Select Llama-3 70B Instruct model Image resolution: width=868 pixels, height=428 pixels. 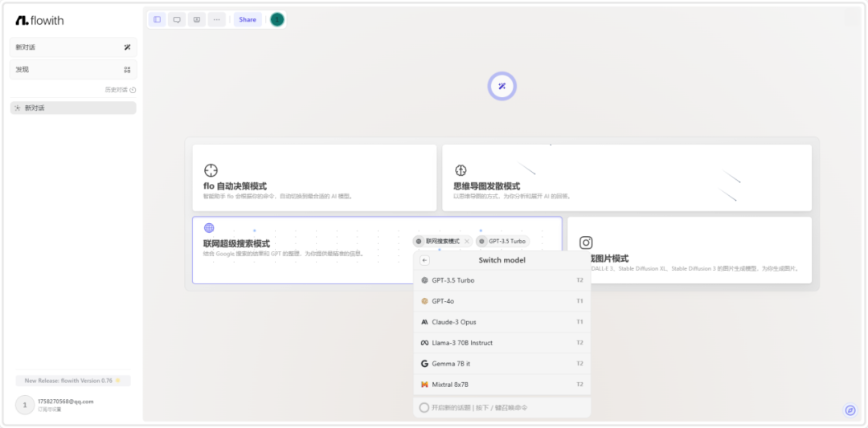502,343
